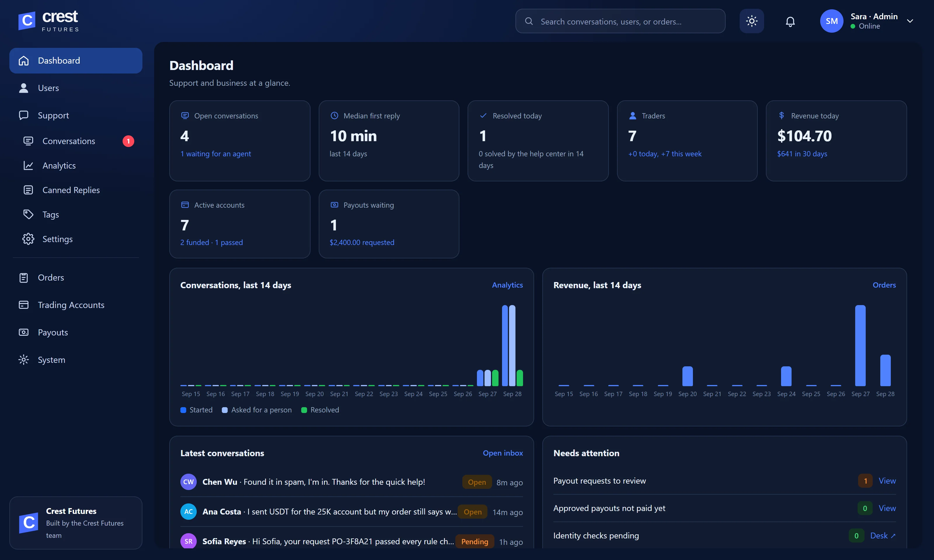Screen dimensions: 934x560
Task: Click the SM profile avatar
Action: coord(831,21)
